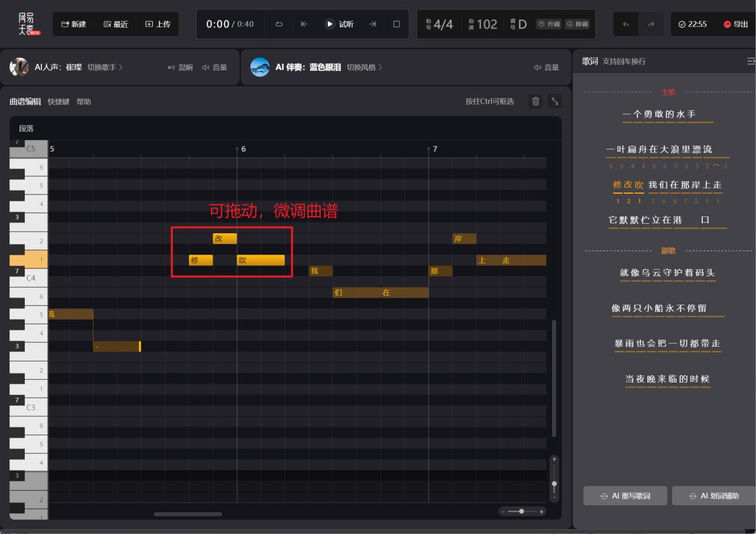Click the horizontal zoom slider handle
Viewport: 756px width, 534px height.
point(522,512)
